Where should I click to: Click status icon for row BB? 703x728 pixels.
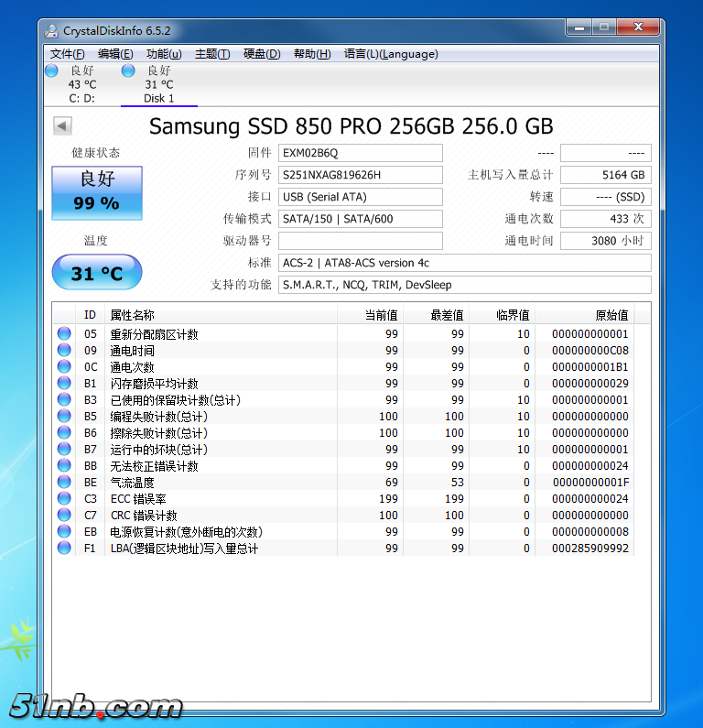tap(64, 465)
